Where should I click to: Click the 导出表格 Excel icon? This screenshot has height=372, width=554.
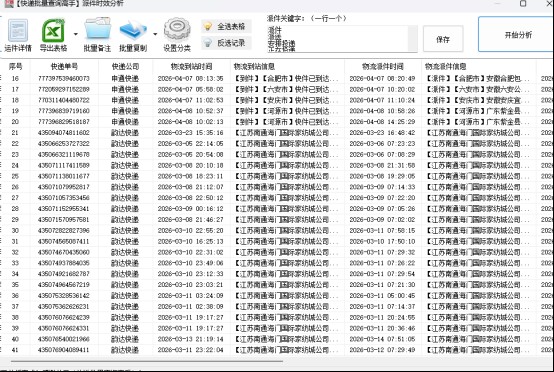[x=53, y=31]
